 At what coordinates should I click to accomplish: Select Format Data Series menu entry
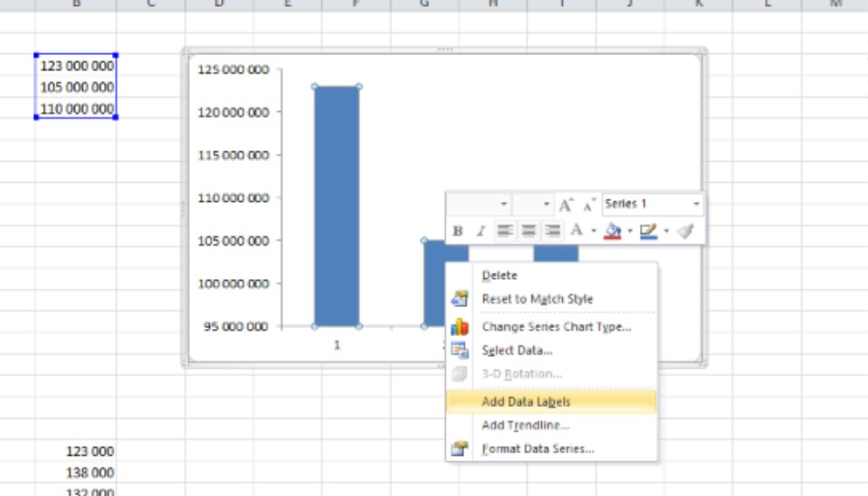(538, 449)
